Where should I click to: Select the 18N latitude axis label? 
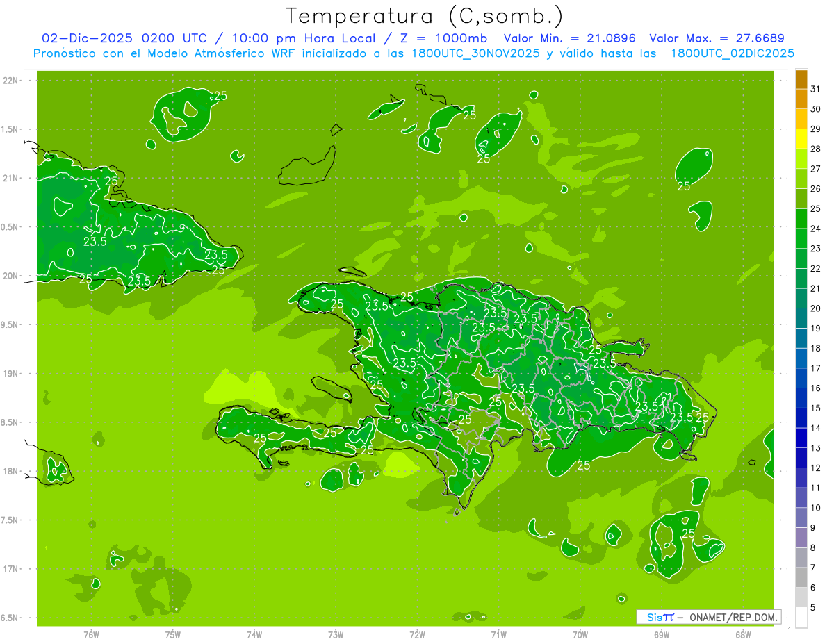click(x=12, y=471)
